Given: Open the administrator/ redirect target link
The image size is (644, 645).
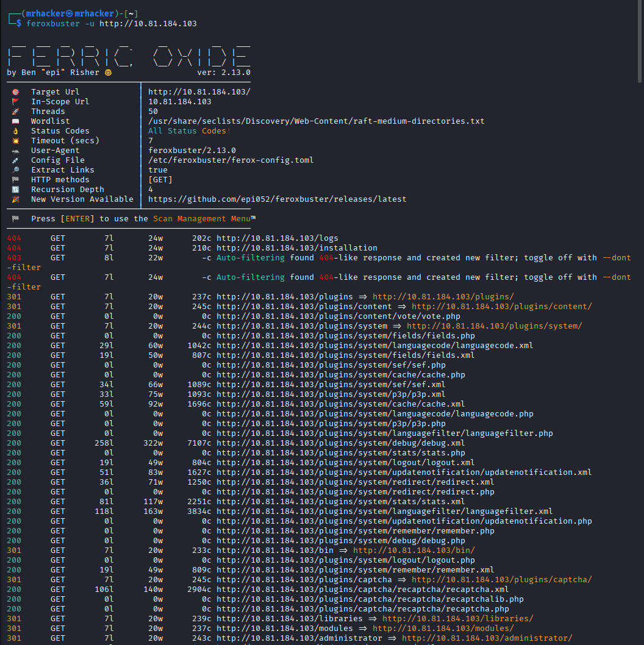Looking at the screenshot, I should (487, 638).
